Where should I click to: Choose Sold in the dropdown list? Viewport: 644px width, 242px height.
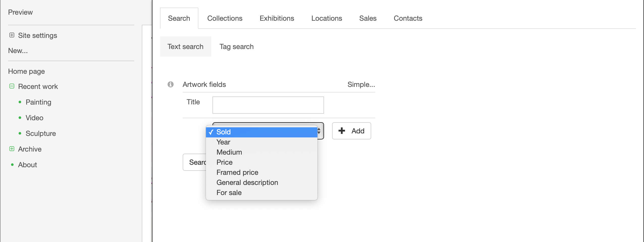(261, 132)
